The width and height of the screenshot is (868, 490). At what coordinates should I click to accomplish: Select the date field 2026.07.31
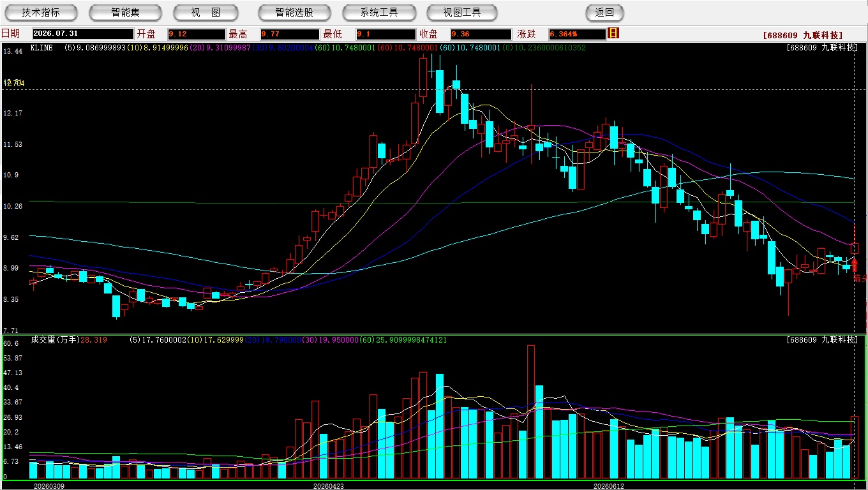tap(82, 34)
